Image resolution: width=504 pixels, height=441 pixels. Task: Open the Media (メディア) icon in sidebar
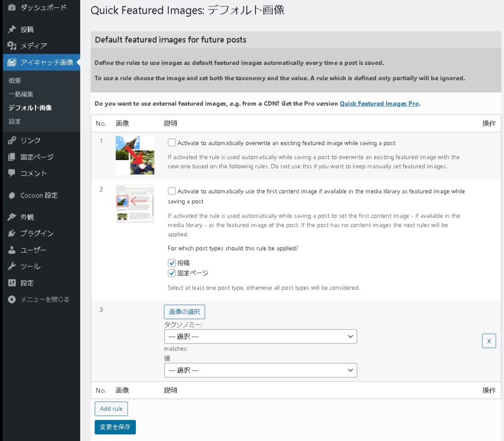[12, 46]
